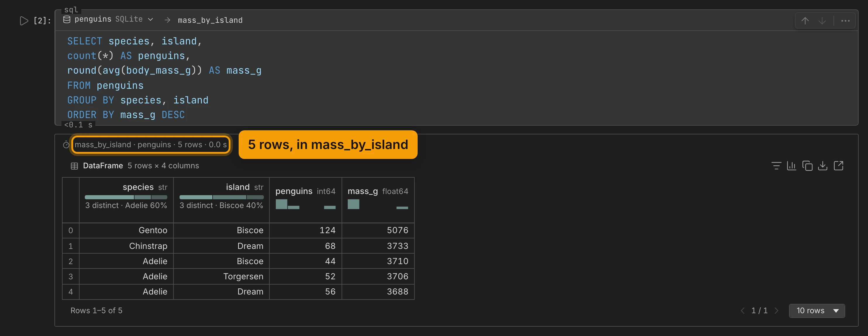The height and width of the screenshot is (336, 868).
Task: Click the 'Rows 1–5 of 5' footer text
Action: pos(97,310)
